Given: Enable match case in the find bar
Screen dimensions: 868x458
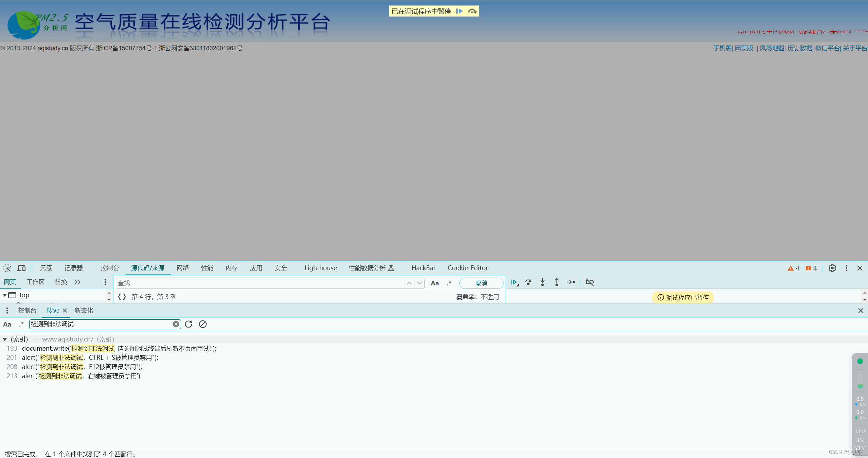Looking at the screenshot, I should coord(435,283).
